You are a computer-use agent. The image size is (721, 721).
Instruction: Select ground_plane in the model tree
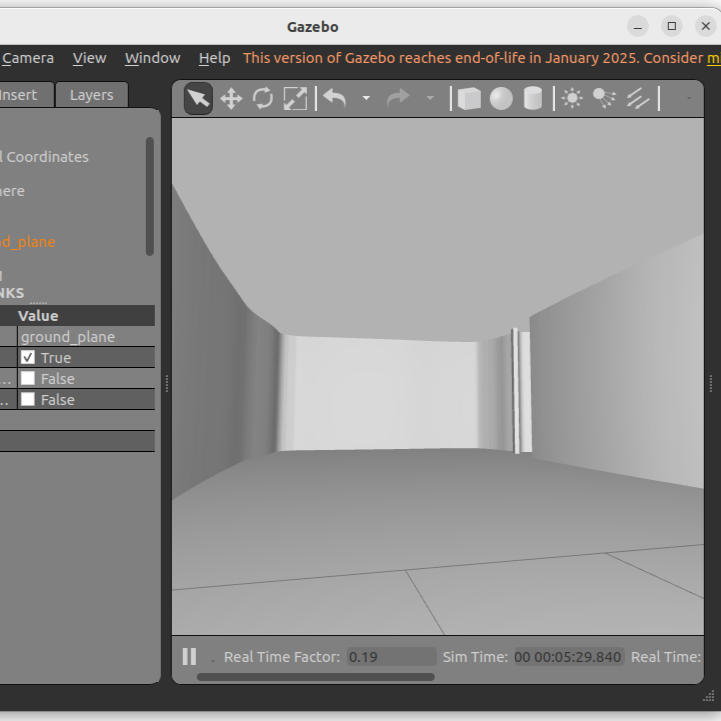28,242
